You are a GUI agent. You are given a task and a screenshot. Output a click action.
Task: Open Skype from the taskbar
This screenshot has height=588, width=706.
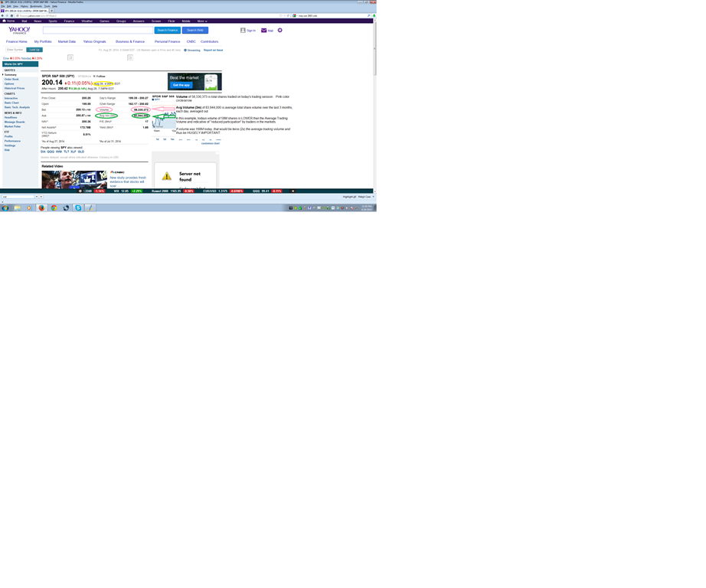(x=78, y=207)
